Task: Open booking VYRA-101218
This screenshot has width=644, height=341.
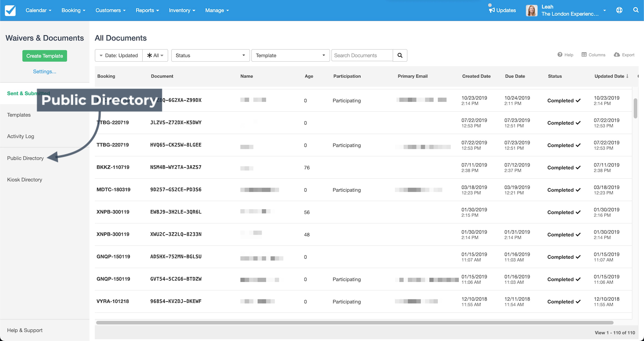Action: pyautogui.click(x=113, y=302)
